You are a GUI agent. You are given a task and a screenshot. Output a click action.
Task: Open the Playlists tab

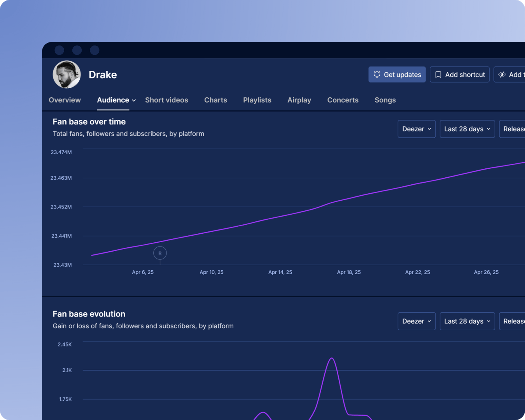click(257, 100)
